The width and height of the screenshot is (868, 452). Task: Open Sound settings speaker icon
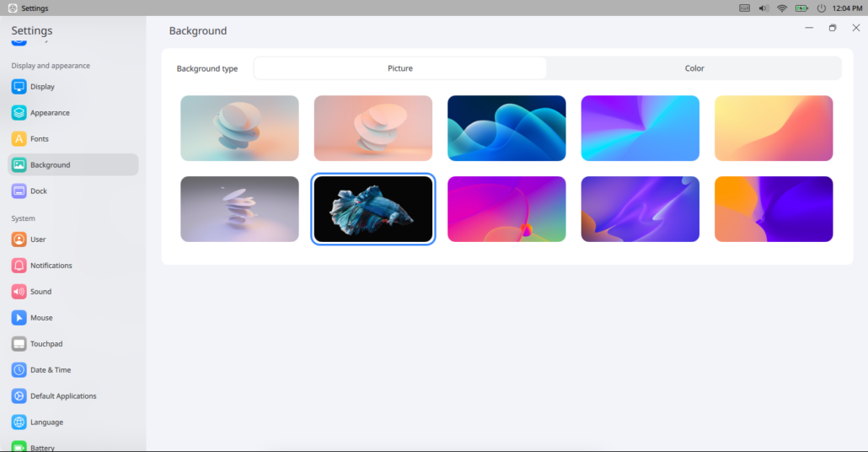[19, 292]
